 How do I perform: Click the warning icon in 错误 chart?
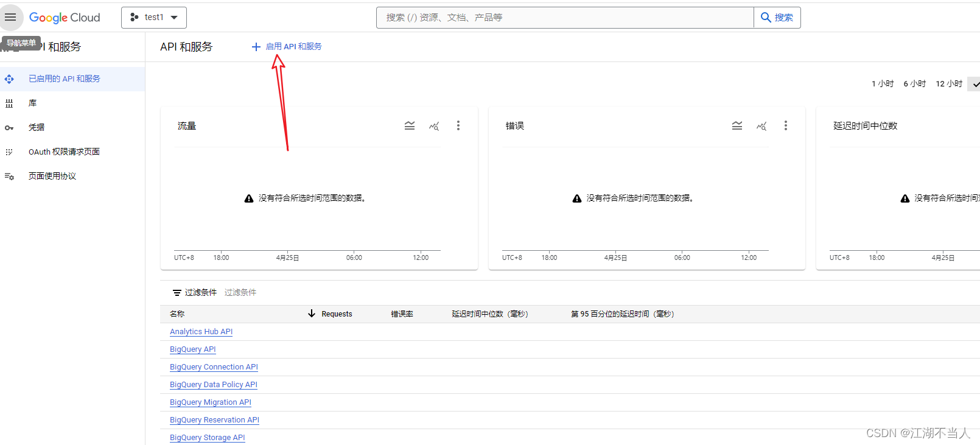coord(577,198)
